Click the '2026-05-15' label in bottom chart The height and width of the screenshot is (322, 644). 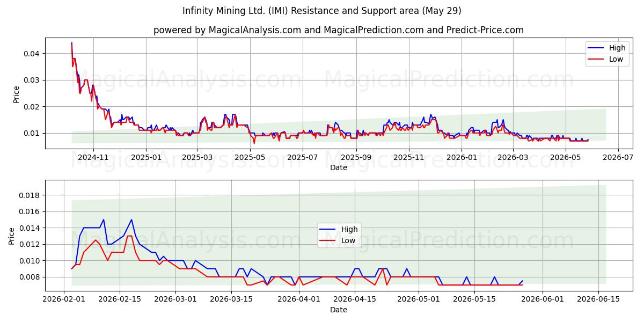474,299
